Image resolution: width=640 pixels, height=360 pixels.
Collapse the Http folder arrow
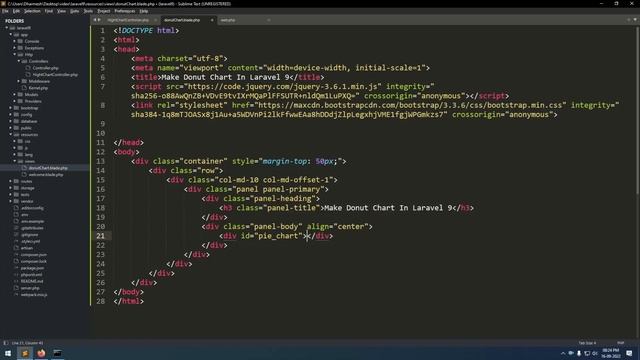tap(15, 54)
